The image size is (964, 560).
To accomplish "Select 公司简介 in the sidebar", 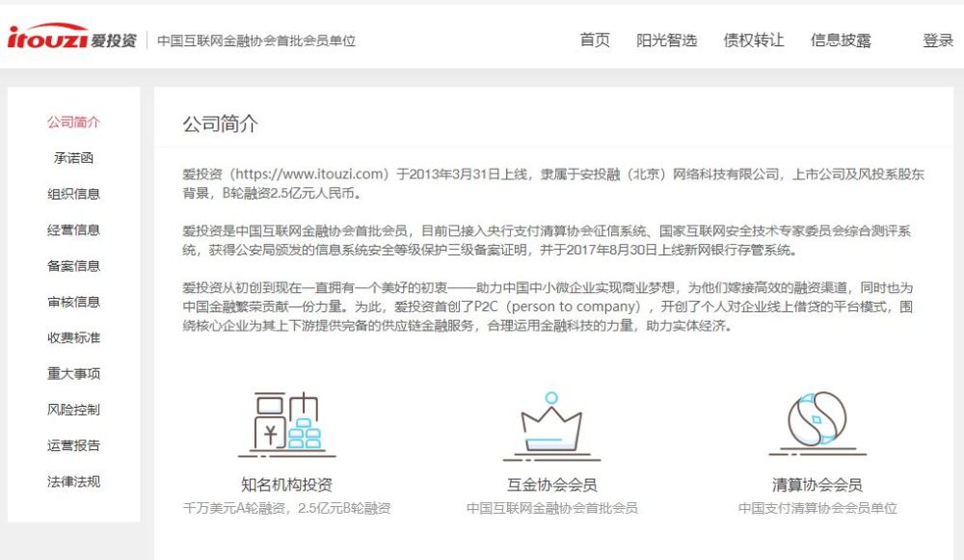I will (74, 122).
